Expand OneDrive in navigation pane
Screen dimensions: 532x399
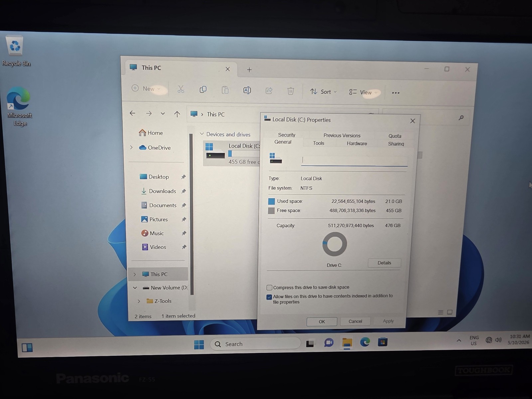point(131,147)
